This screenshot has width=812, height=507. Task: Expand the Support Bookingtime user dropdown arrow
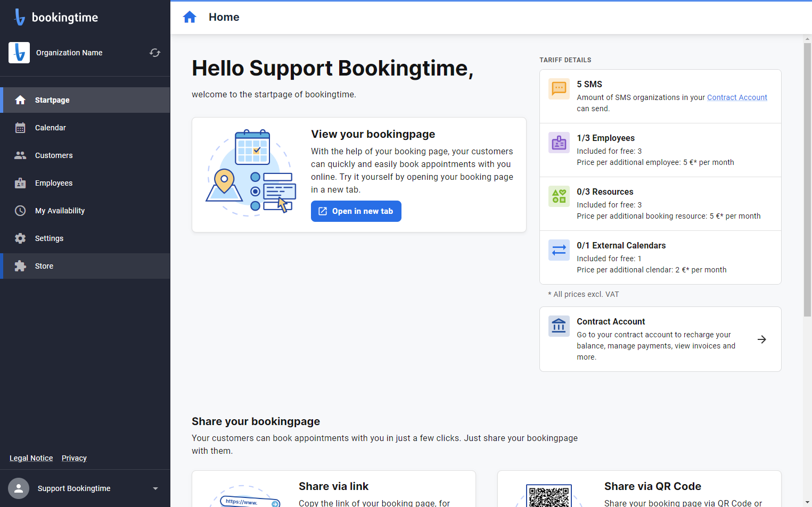point(155,488)
